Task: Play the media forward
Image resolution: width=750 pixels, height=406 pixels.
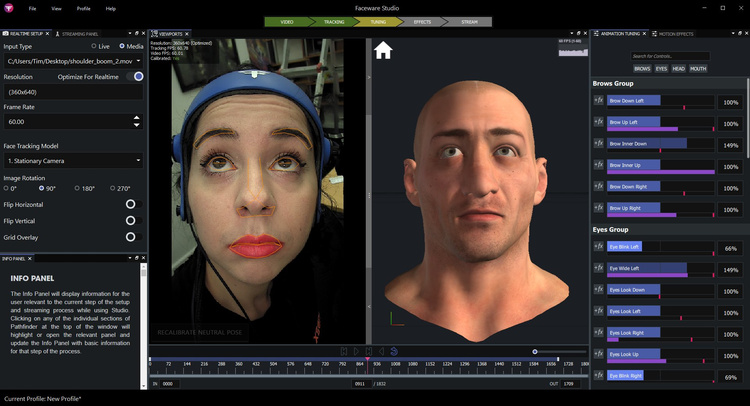Action: point(356,351)
